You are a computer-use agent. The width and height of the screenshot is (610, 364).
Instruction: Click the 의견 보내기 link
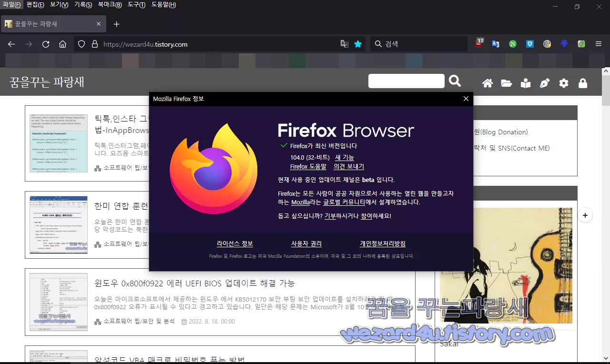(349, 167)
